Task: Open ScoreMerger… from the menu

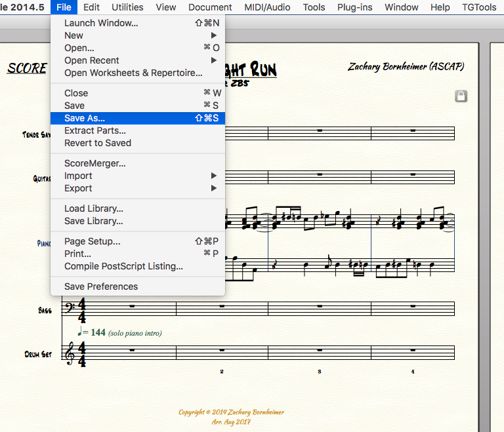Action: pos(95,163)
